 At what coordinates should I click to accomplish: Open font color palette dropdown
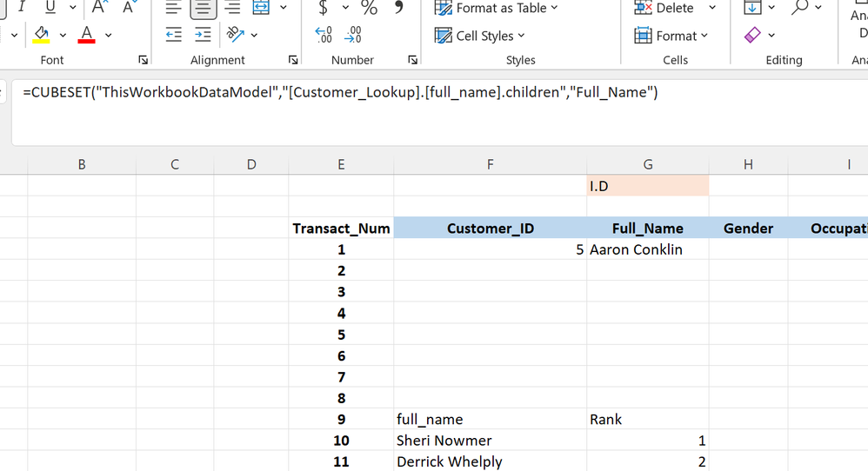tap(109, 35)
